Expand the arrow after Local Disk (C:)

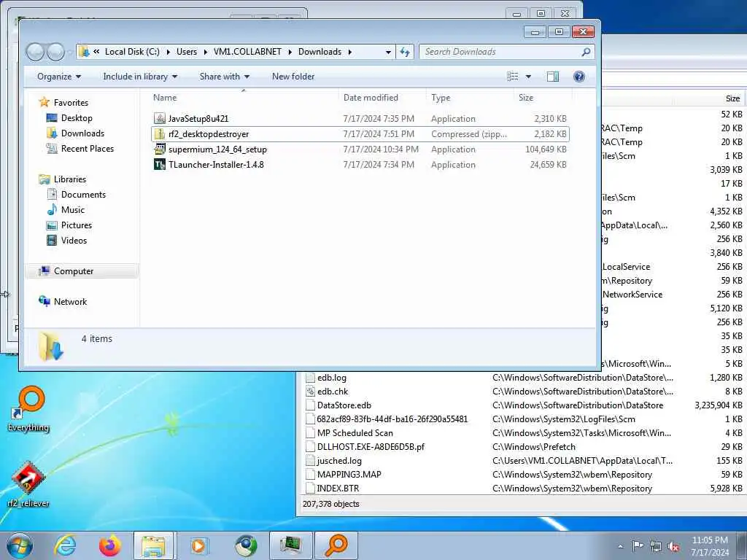tap(169, 52)
